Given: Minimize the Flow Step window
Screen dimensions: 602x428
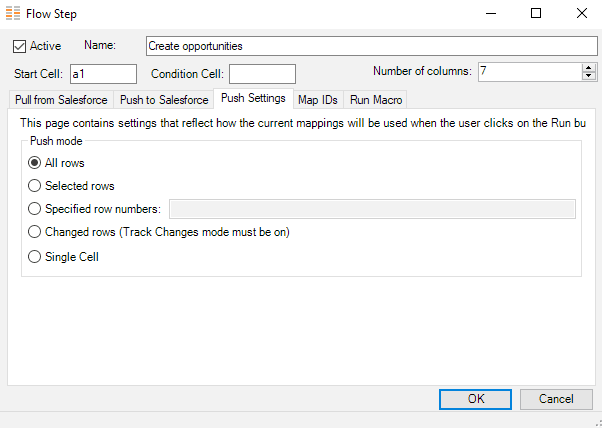Looking at the screenshot, I should click(x=491, y=14).
